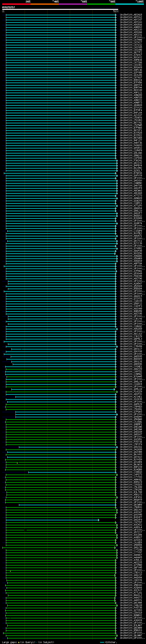Open hit UniRef100_P05734
This screenshot has width=146, height=644.
tap(131, 442)
